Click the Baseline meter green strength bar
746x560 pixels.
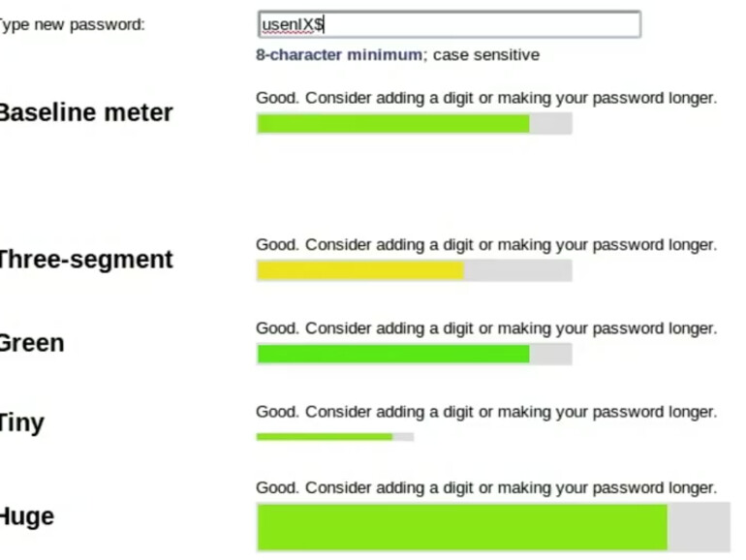(x=392, y=123)
